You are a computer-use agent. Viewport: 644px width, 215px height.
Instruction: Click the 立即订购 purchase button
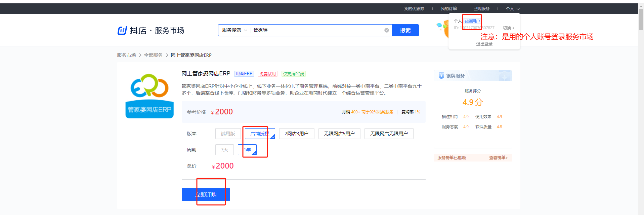[x=206, y=194]
